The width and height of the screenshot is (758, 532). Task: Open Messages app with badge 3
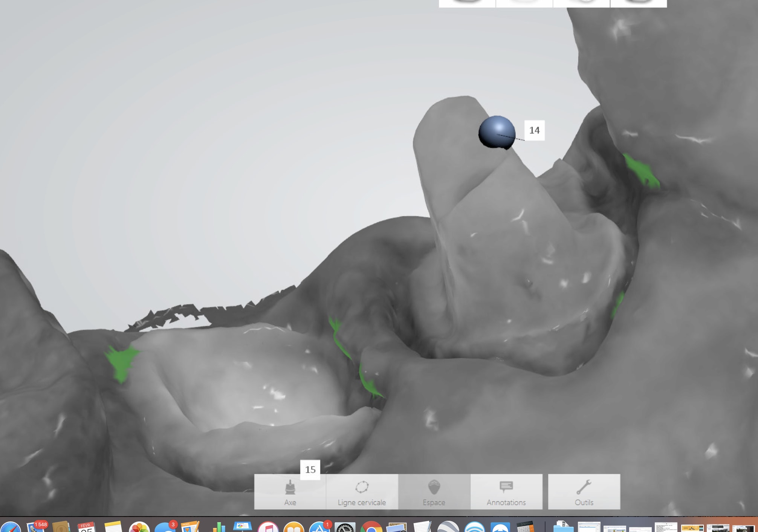click(165, 527)
